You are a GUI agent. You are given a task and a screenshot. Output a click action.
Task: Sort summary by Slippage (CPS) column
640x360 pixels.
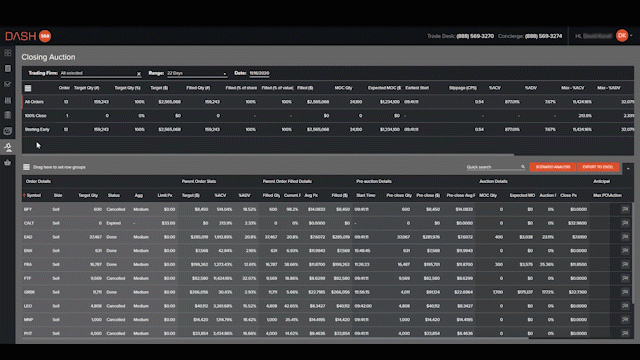[462, 88]
